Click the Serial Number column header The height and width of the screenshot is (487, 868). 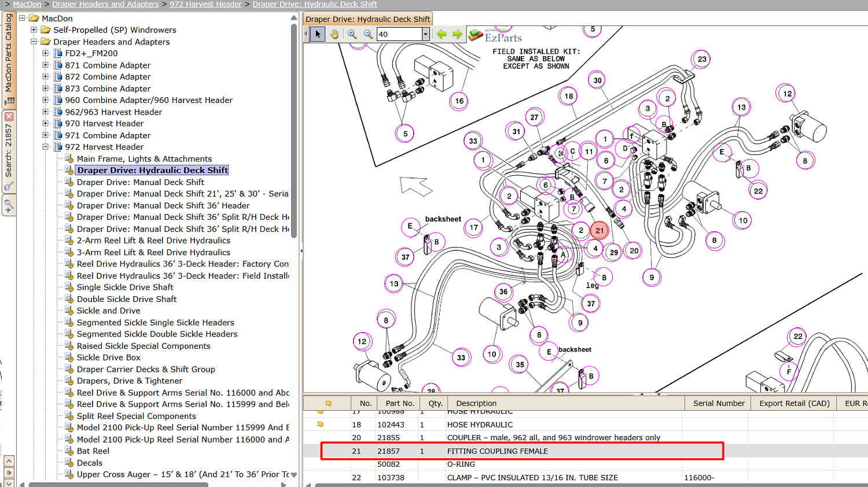[x=719, y=403]
